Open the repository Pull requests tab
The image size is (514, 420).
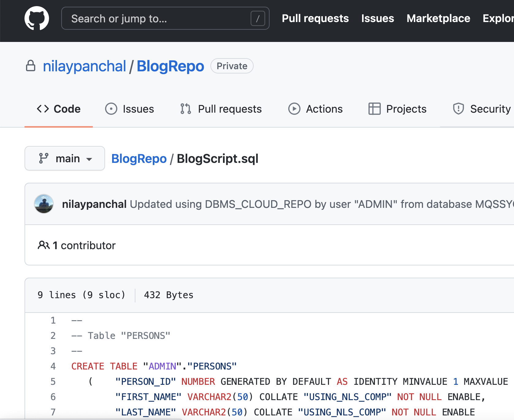click(x=221, y=109)
